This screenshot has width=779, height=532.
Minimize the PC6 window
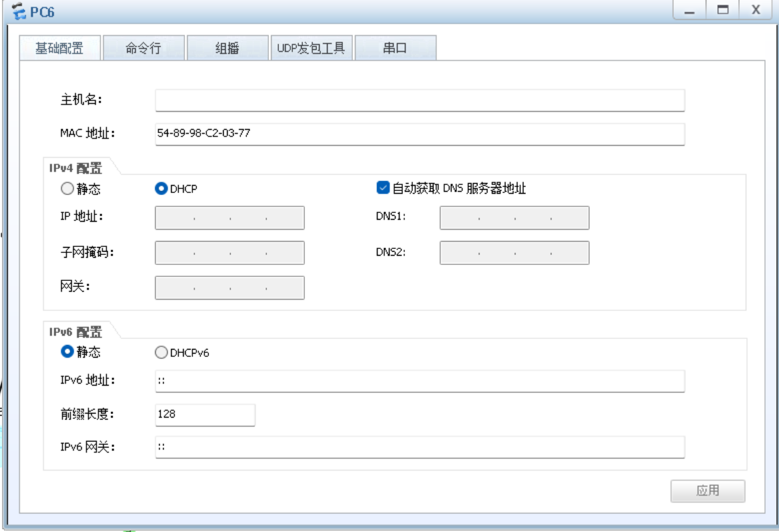tap(690, 10)
